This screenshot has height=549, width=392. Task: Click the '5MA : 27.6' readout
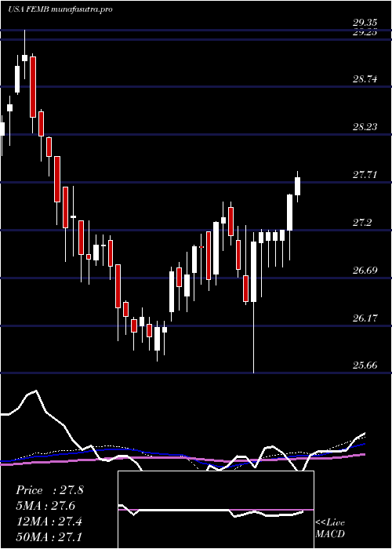click(x=45, y=506)
